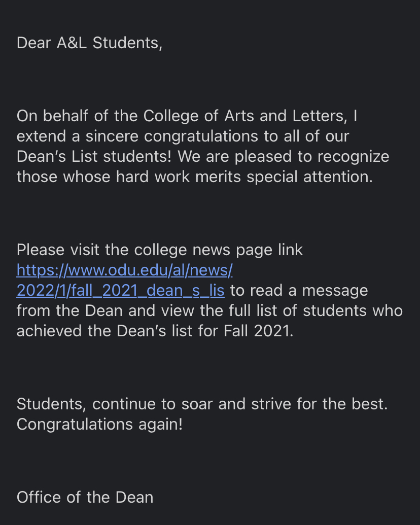The width and height of the screenshot is (420, 525).
Task: Open the odu.edu Dean's list news link
Action: pyautogui.click(x=124, y=280)
